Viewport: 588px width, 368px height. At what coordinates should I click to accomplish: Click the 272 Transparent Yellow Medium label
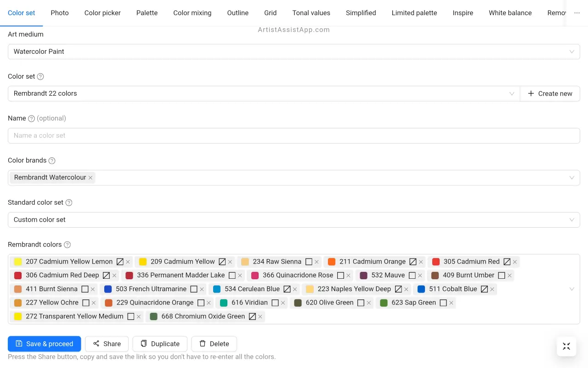click(x=74, y=316)
